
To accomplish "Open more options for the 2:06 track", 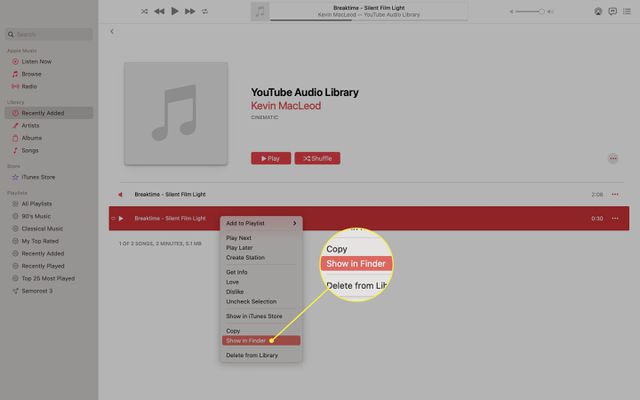I will [x=615, y=194].
